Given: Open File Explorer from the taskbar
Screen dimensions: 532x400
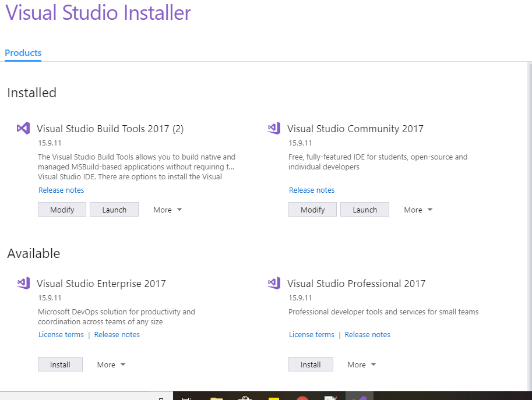Looking at the screenshot, I should point(217,398).
